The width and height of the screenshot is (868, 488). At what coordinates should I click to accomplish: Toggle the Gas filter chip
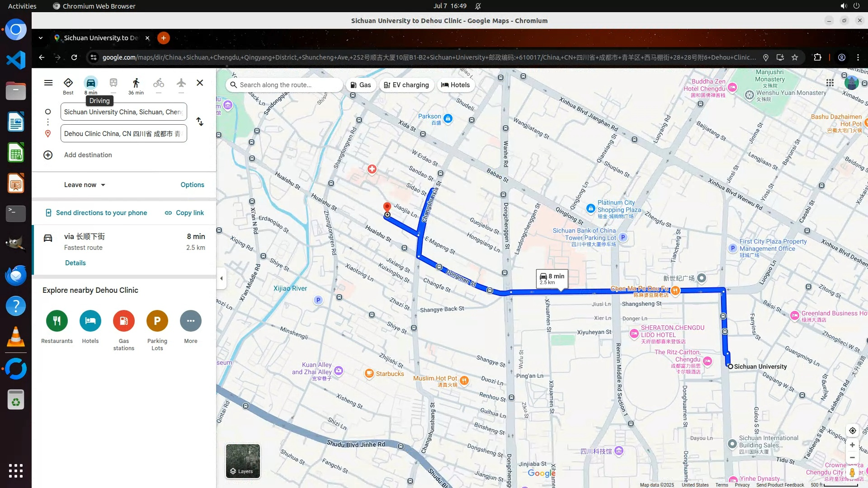[361, 85]
